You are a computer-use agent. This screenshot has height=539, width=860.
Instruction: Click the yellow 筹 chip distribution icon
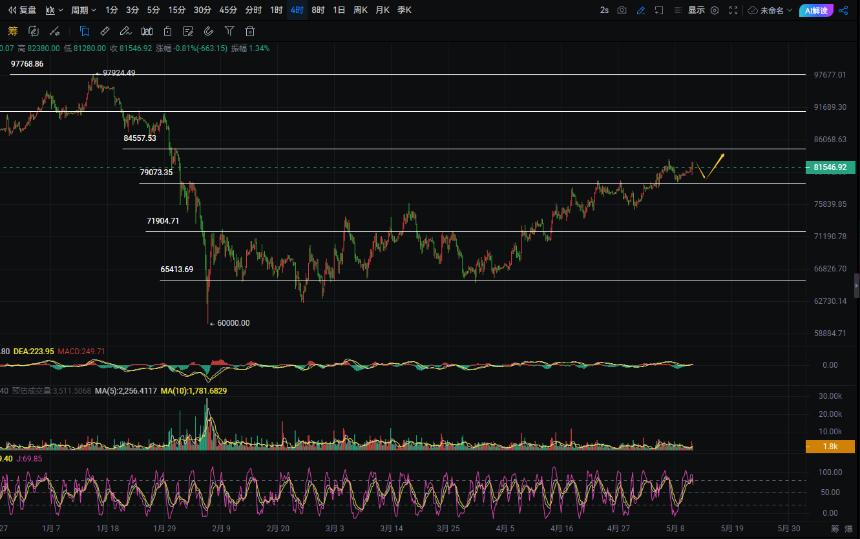coord(12,31)
